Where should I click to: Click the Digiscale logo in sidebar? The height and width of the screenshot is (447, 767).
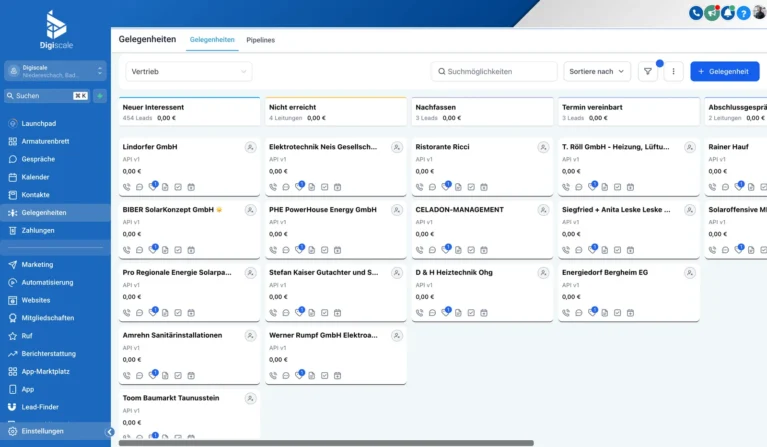point(56,30)
